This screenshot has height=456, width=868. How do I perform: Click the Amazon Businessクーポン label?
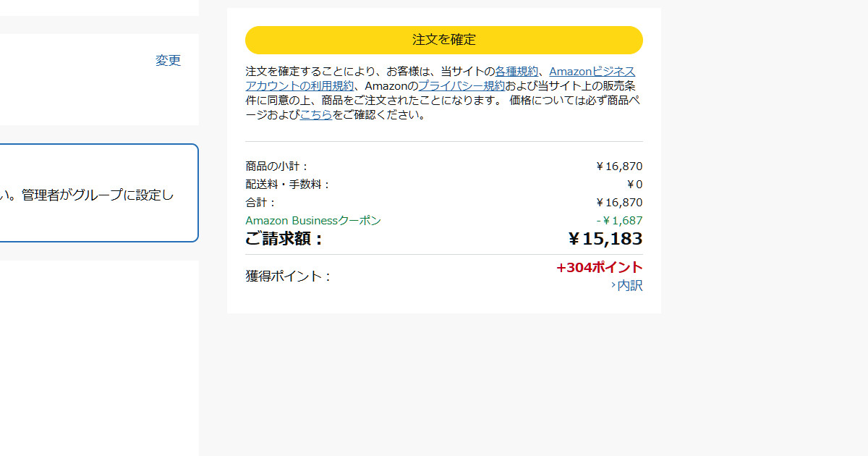313,221
